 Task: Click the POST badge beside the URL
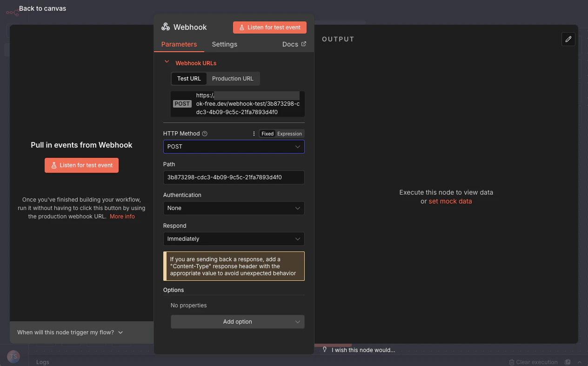click(182, 104)
